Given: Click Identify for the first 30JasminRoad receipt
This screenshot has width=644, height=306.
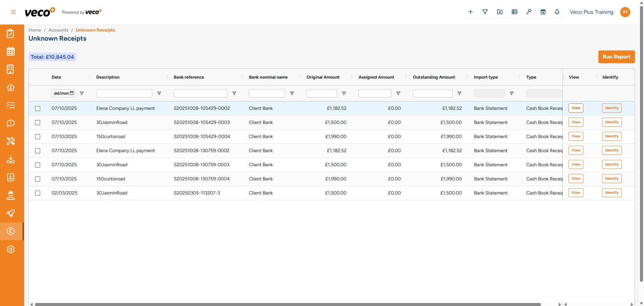Looking at the screenshot, I should pyautogui.click(x=611, y=122).
